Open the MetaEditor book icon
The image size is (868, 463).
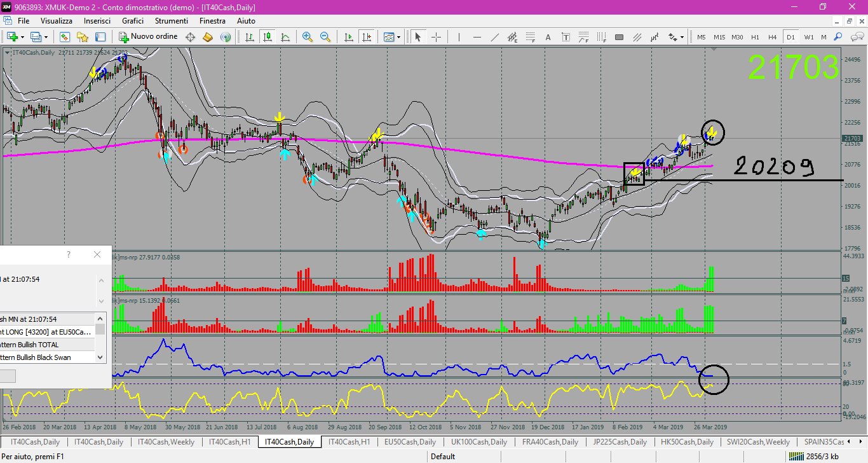click(x=207, y=37)
